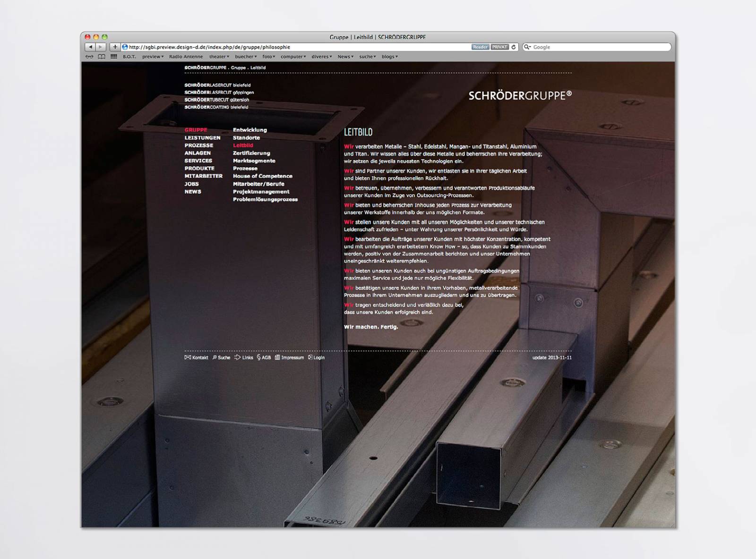Viewport: 756px width, 559px height.
Task: Open SCHRÖDERCOATING bielefeld link
Action: 216,107
